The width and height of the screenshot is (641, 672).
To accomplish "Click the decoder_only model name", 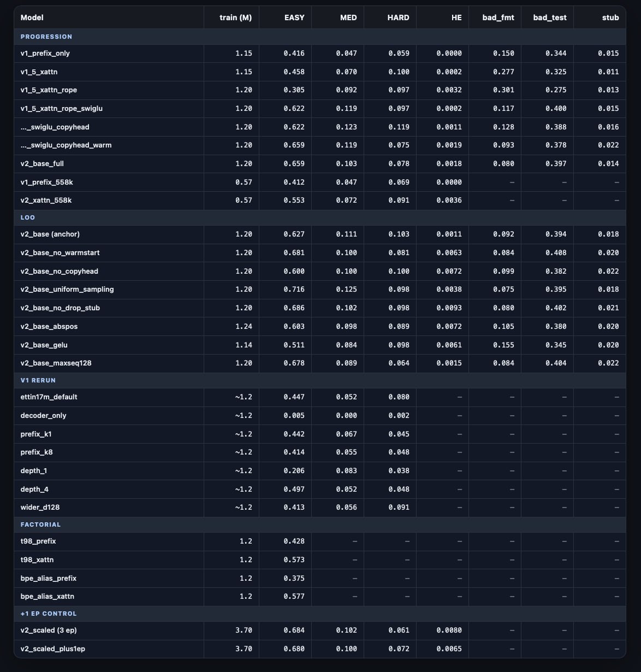I will click(x=44, y=416).
